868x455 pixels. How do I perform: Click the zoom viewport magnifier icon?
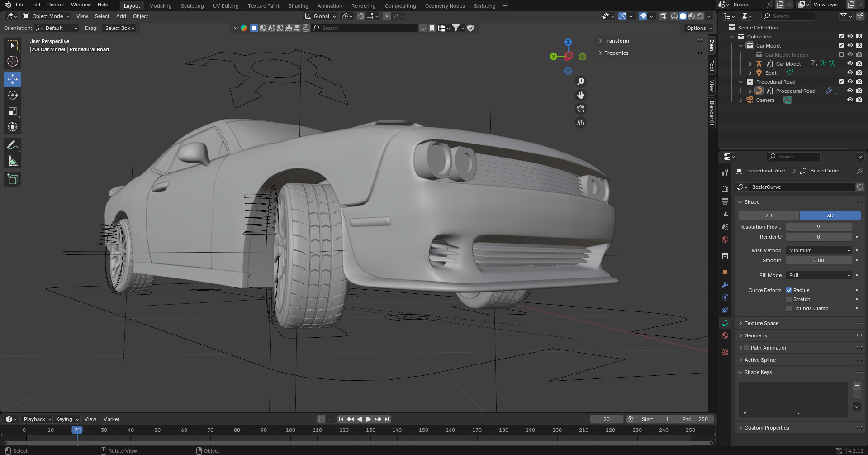581,81
